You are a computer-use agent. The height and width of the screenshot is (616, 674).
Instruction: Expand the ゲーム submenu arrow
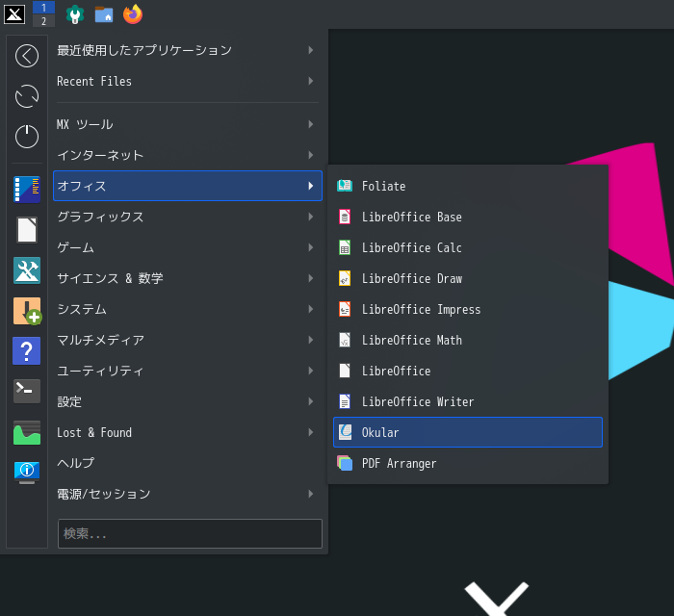tap(310, 247)
